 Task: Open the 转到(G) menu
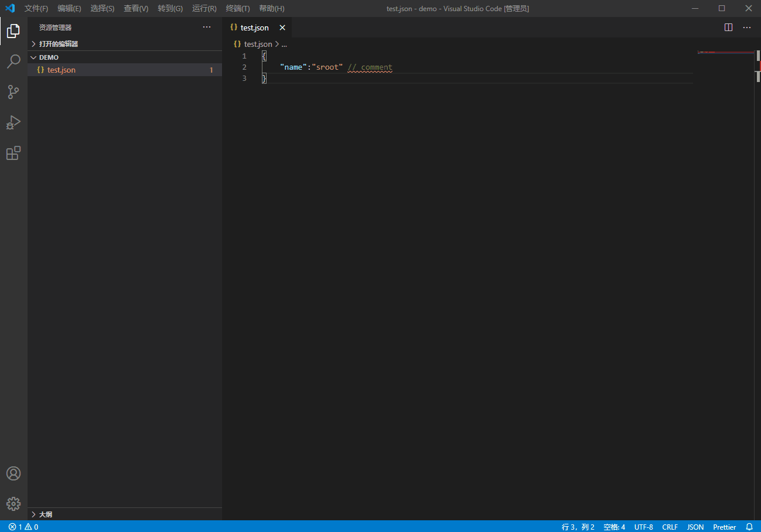coord(170,8)
